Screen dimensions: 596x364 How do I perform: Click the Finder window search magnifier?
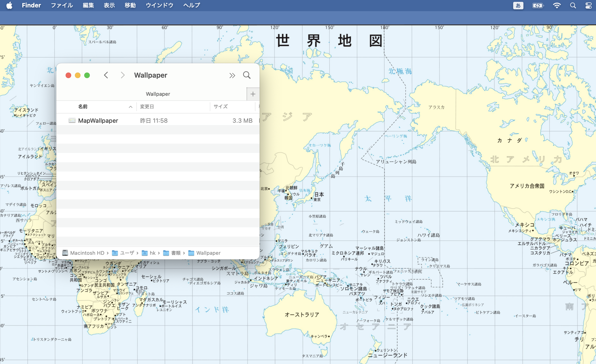click(247, 75)
